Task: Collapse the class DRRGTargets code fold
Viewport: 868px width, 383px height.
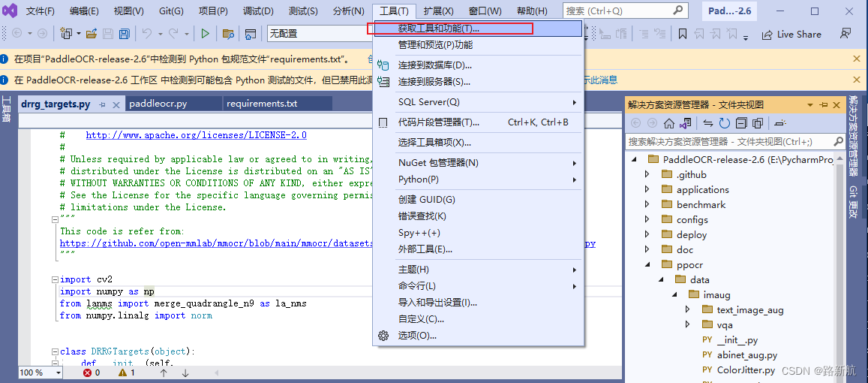Action: (x=54, y=351)
